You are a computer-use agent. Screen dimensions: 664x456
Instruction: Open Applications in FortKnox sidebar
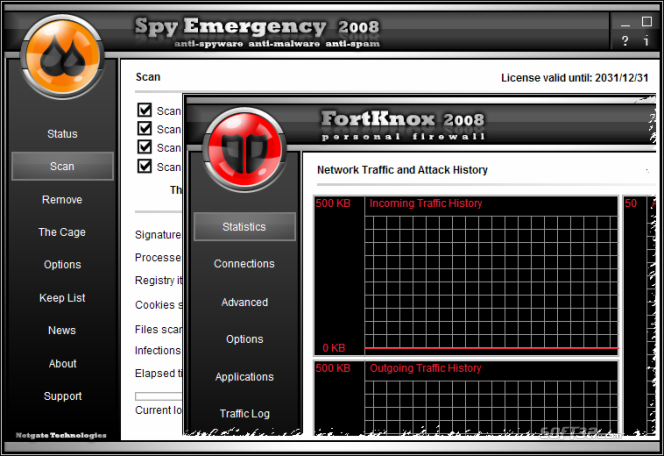pos(244,376)
